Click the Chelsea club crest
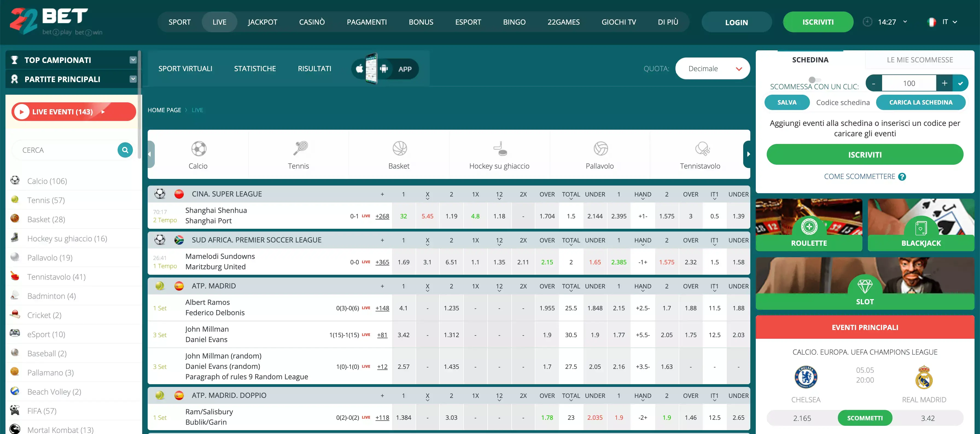The height and width of the screenshot is (434, 980). tap(805, 377)
